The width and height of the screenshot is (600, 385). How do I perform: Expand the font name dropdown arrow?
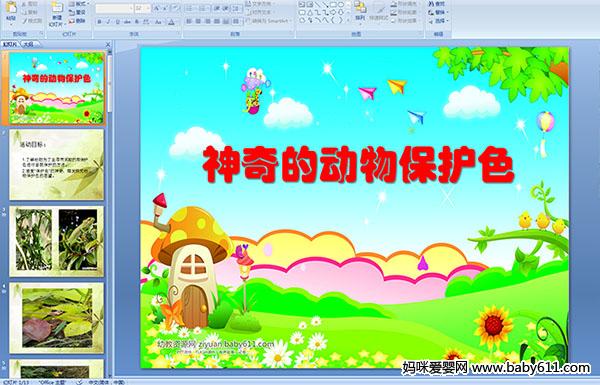pyautogui.click(x=131, y=8)
